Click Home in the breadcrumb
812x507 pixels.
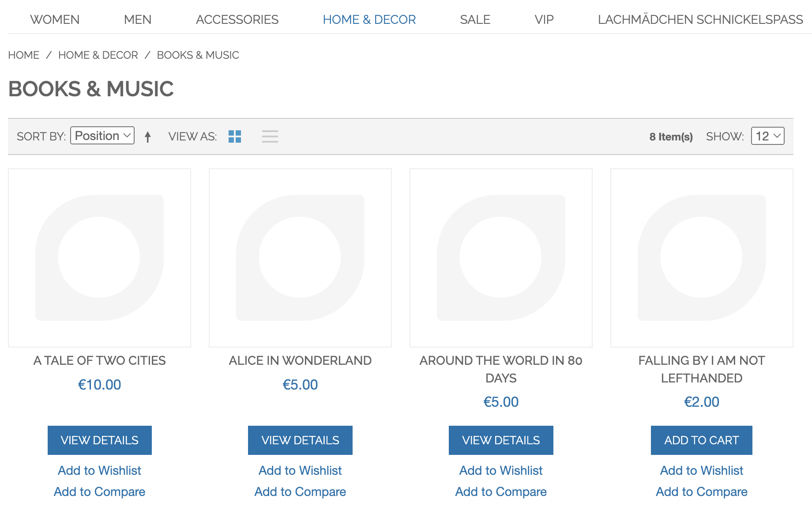24,55
